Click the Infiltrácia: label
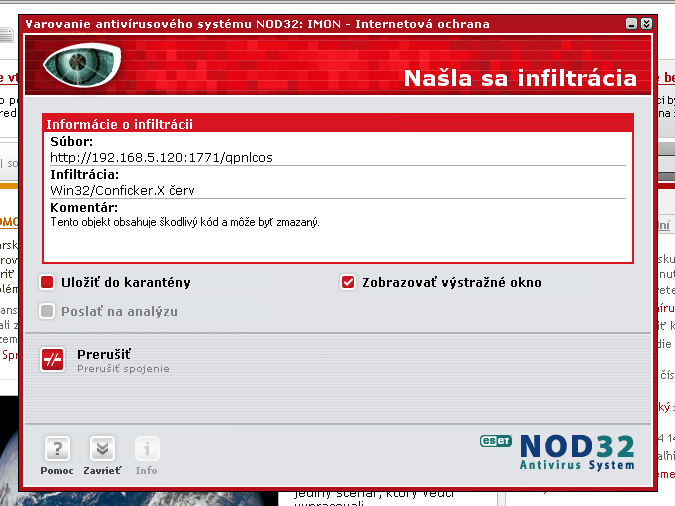 (x=84, y=174)
